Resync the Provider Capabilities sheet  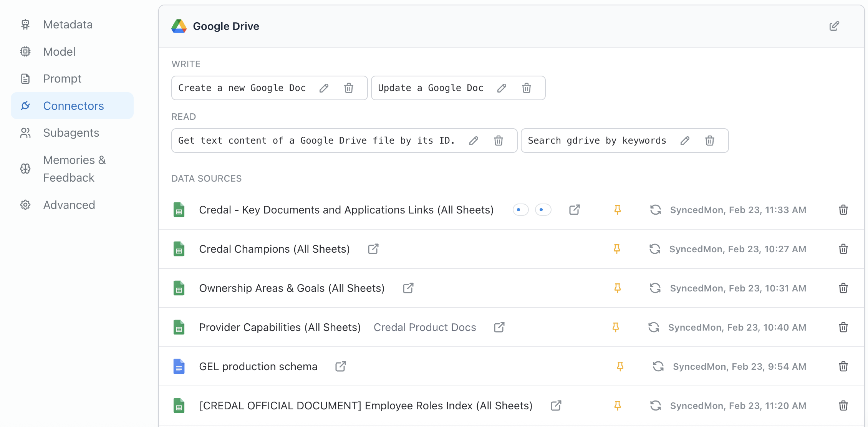(653, 327)
